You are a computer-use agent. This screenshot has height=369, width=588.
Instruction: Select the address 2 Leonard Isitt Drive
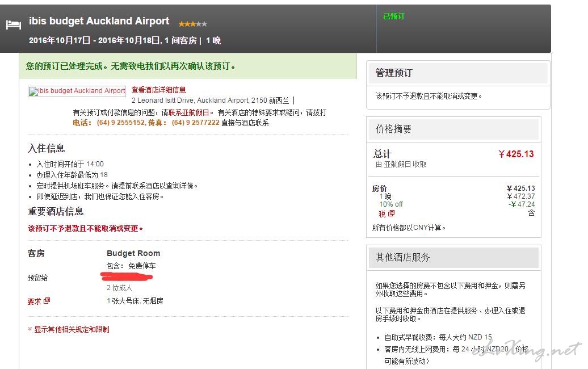point(163,100)
